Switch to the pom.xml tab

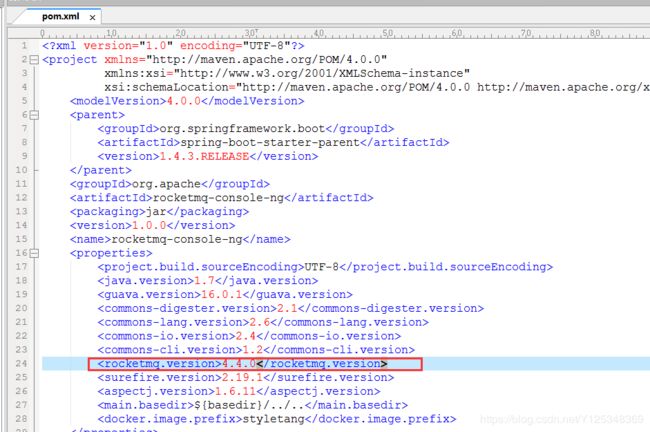(x=60, y=17)
